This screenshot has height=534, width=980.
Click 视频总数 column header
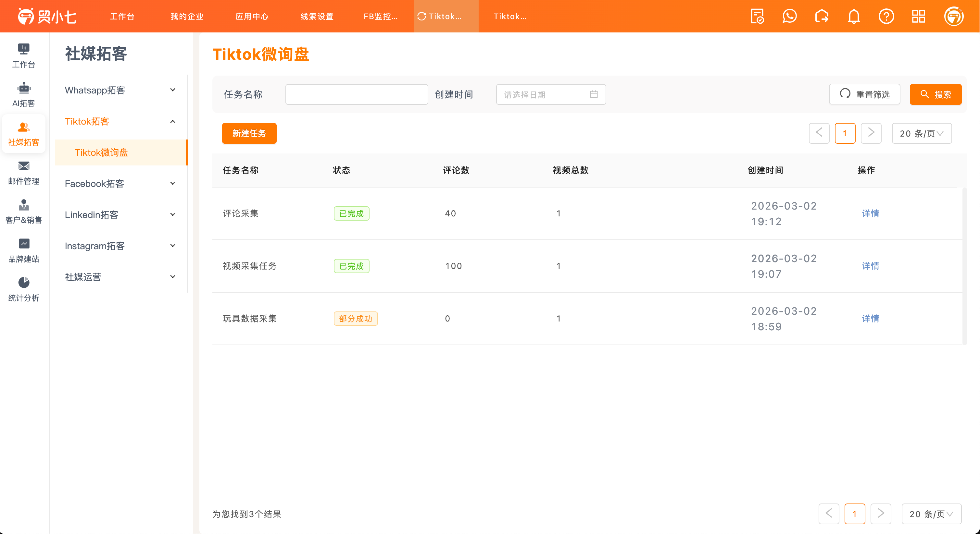pos(570,170)
